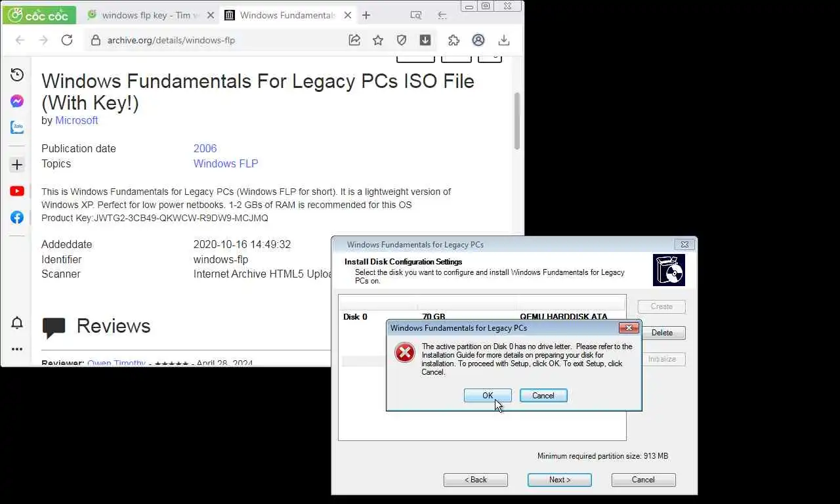Close the Windows Fundamentals setup window
Screen dimensions: 840x504
tap(684, 245)
